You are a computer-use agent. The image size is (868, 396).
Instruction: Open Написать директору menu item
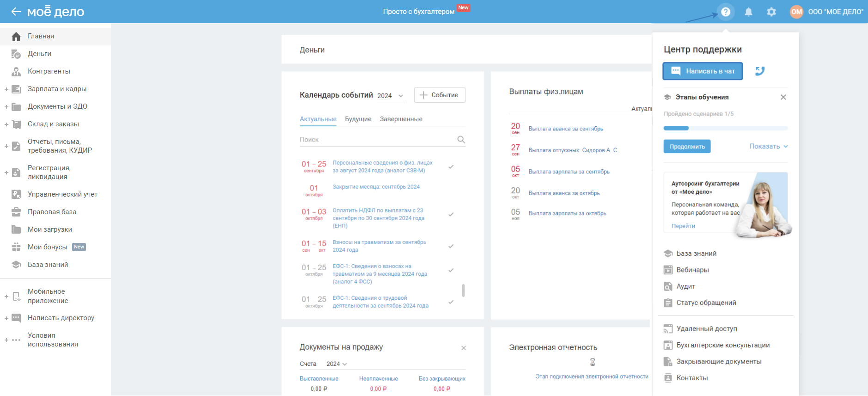[61, 318]
